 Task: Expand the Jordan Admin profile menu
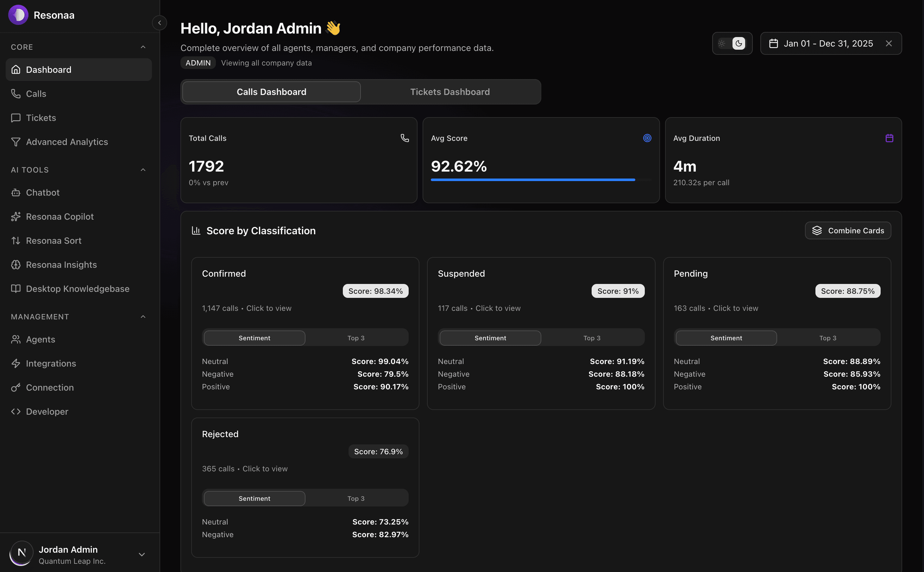[x=142, y=554]
